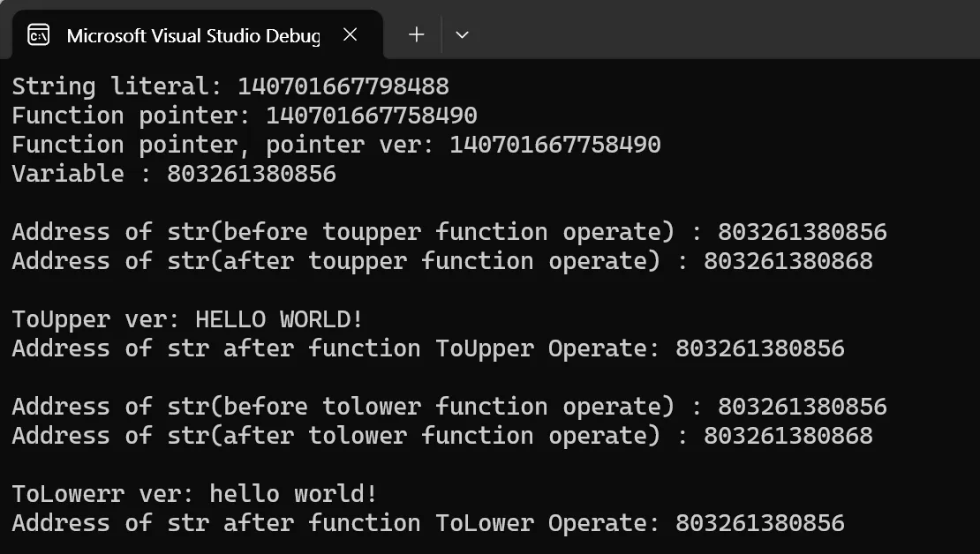This screenshot has width=980, height=554.
Task: Click the 'before tolower function operate' line
Action: coord(449,407)
